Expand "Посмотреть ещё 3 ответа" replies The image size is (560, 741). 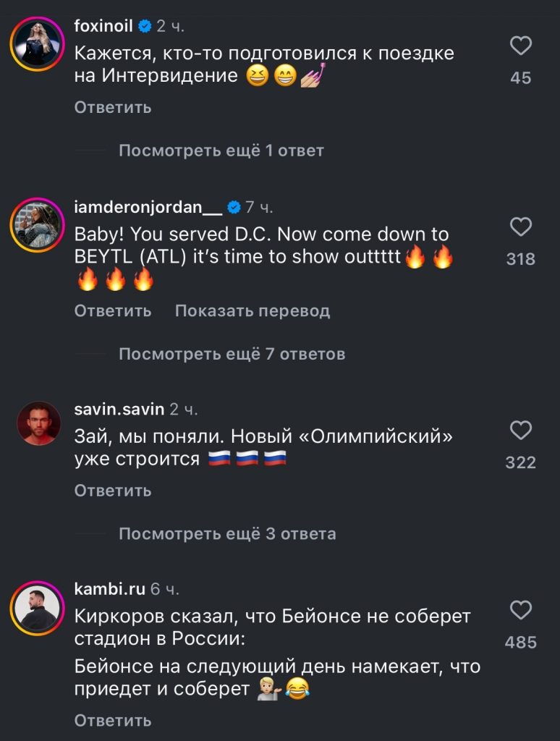click(227, 534)
